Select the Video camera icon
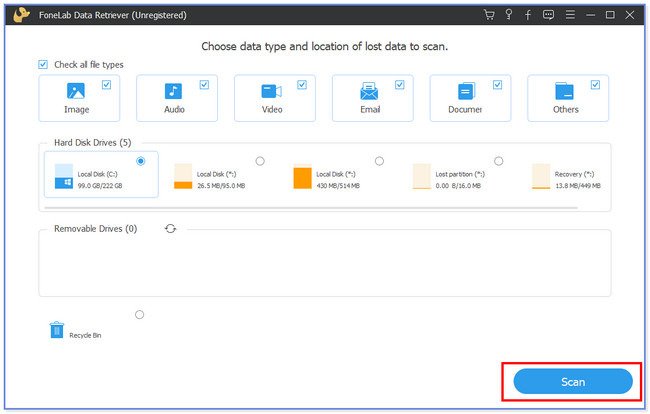Image resolution: width=650 pixels, height=414 pixels. (x=272, y=91)
